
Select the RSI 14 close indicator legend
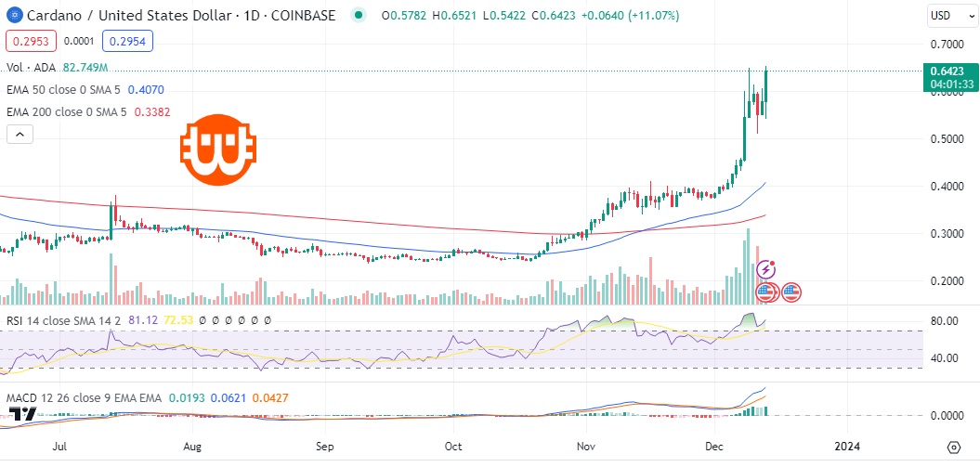(x=65, y=320)
